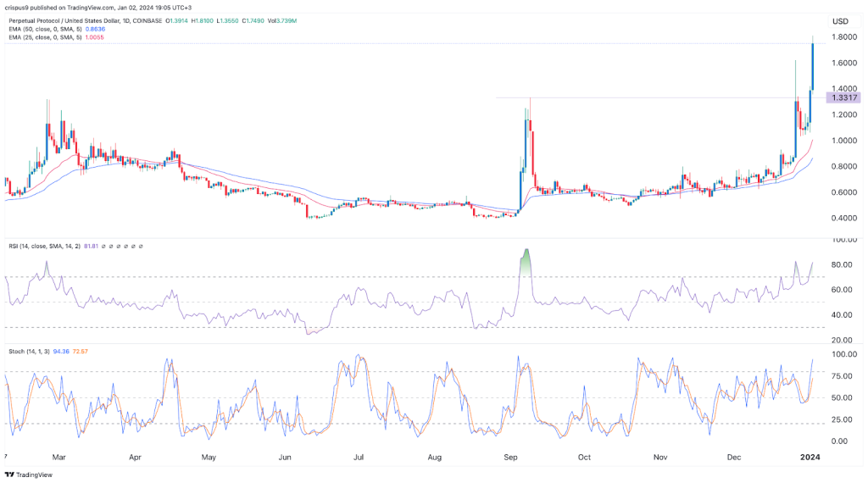Select the EMA (25, close, 0, SMA, 5) legend
This screenshot has height=483, width=868.
click(46, 37)
